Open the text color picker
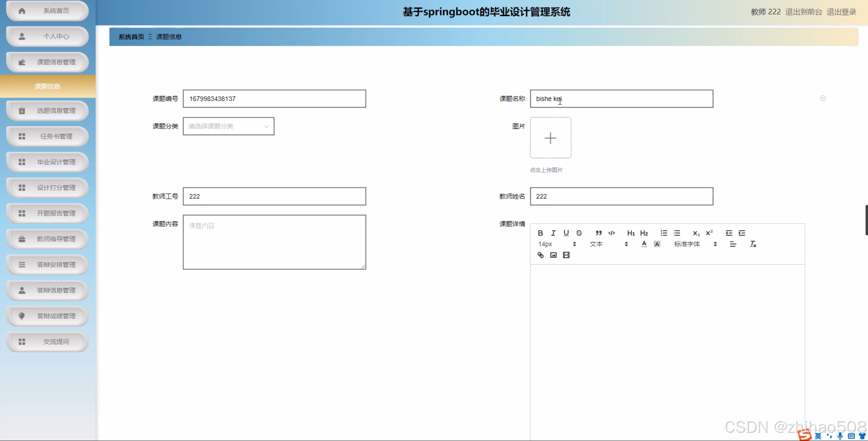This screenshot has width=868, height=441. (644, 244)
